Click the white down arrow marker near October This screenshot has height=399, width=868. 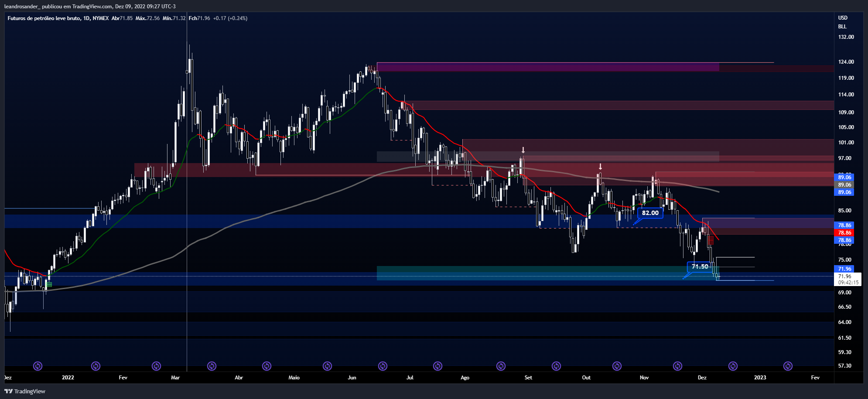point(600,167)
